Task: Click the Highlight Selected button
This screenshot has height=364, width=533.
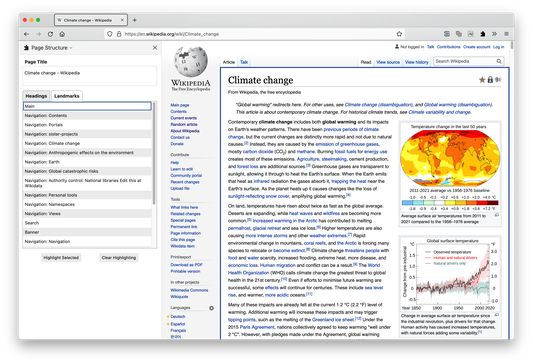Action: [x=61, y=258]
